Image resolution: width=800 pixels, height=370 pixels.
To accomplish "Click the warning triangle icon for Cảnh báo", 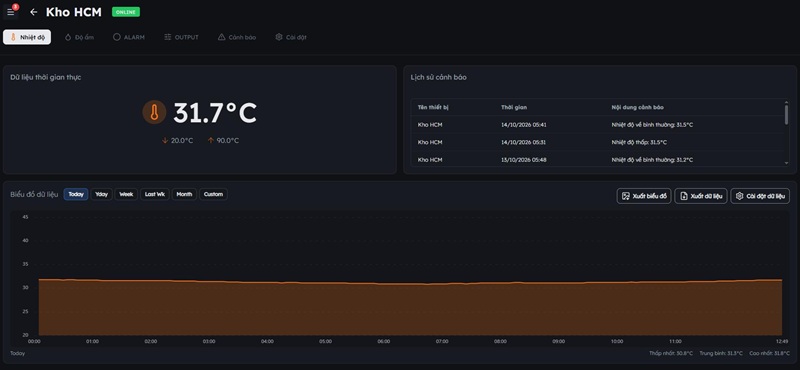I will pyautogui.click(x=221, y=37).
